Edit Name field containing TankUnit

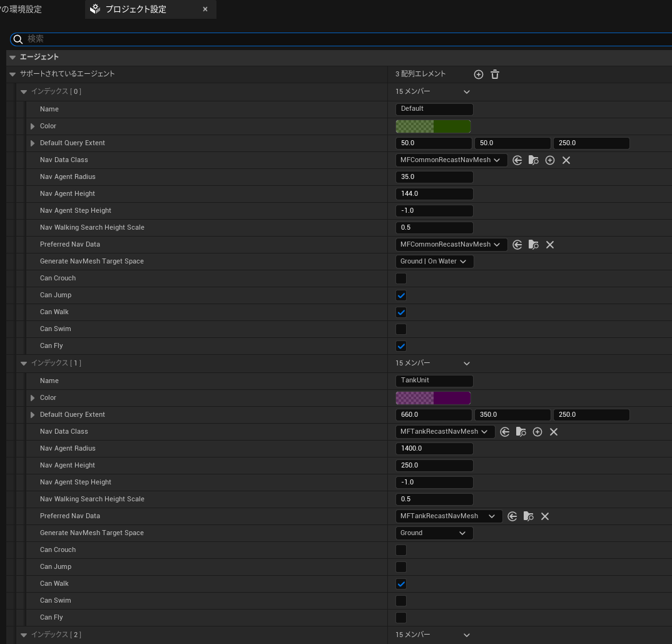(x=434, y=381)
